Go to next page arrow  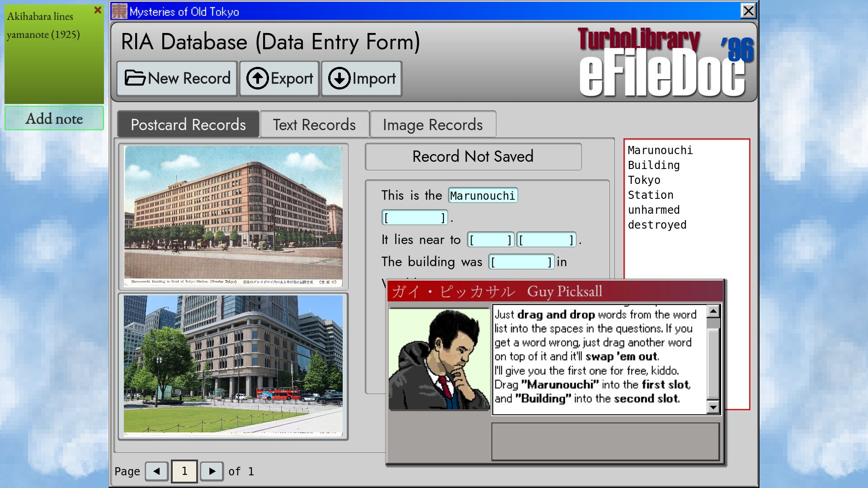[x=212, y=471]
